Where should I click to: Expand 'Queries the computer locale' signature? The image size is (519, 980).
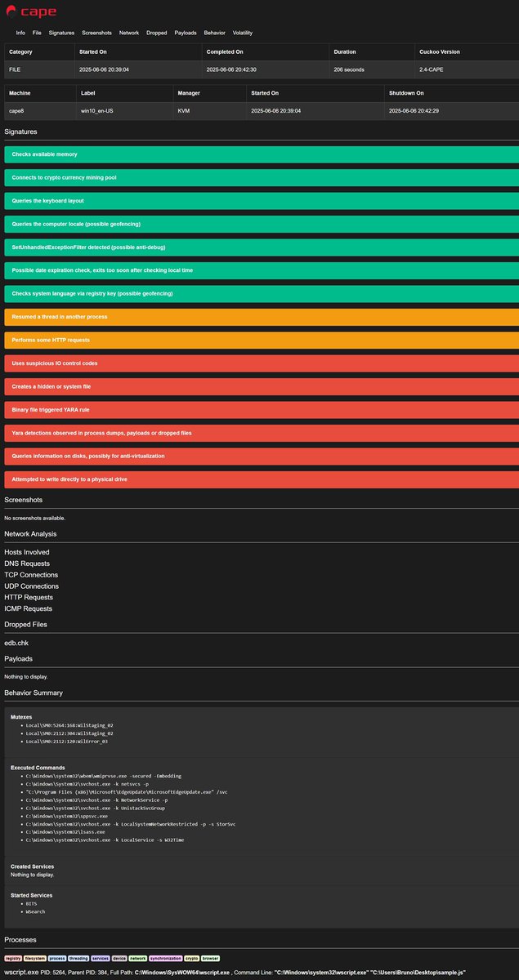pyautogui.click(x=262, y=223)
